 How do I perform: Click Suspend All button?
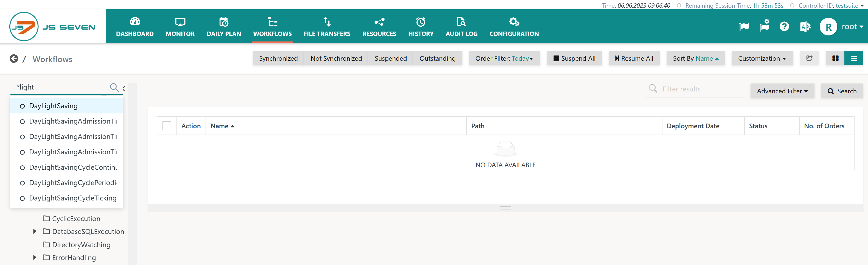click(574, 58)
